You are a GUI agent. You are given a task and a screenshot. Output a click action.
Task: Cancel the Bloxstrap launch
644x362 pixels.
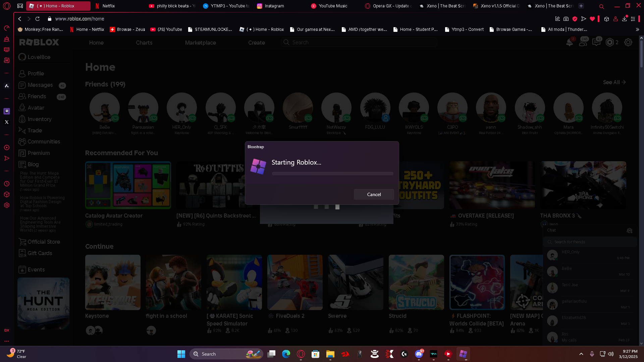pos(374,194)
